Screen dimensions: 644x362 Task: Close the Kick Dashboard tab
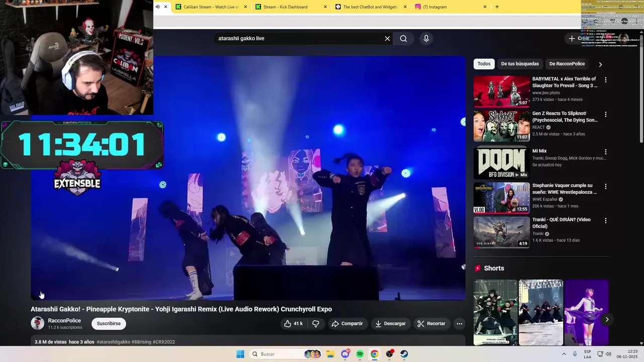pos(326,7)
